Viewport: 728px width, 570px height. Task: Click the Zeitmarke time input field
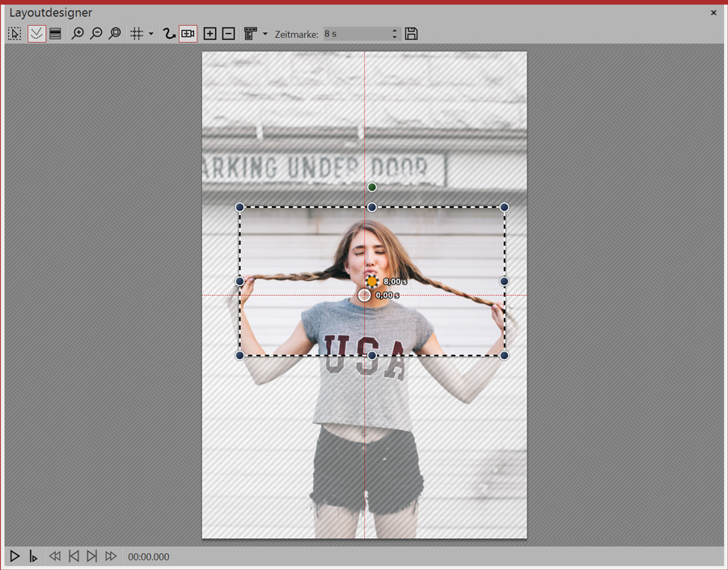point(354,34)
